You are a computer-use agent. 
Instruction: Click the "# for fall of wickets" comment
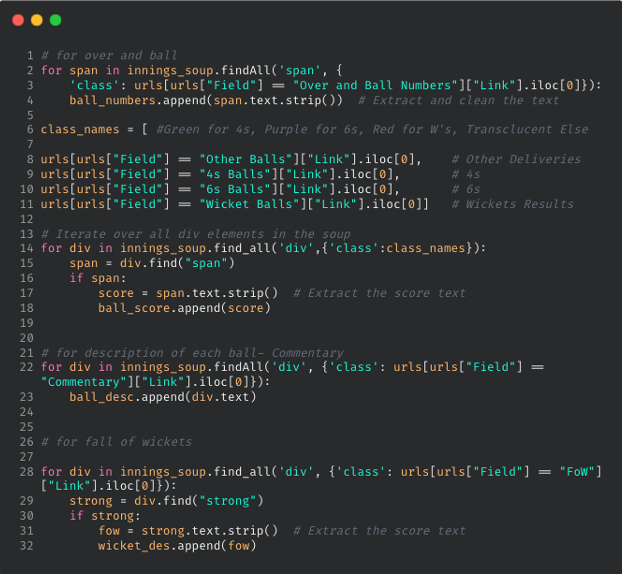[x=116, y=441]
